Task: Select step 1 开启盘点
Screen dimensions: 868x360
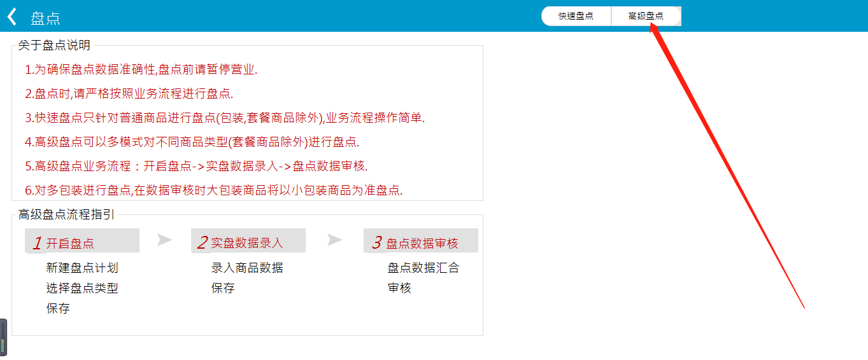Action: [82, 242]
